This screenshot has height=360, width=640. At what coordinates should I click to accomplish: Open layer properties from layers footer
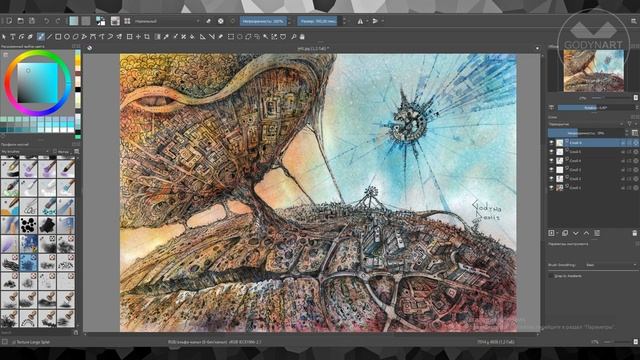[x=597, y=233]
